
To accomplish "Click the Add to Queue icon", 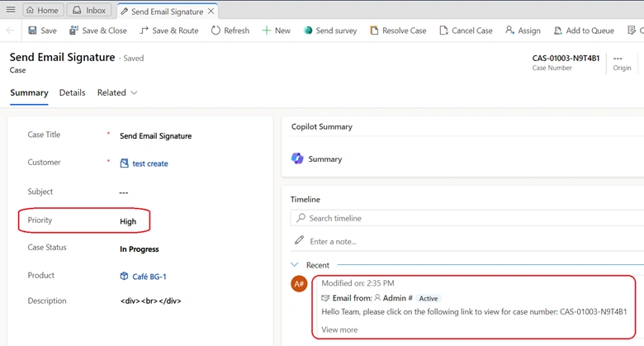I will click(x=558, y=31).
